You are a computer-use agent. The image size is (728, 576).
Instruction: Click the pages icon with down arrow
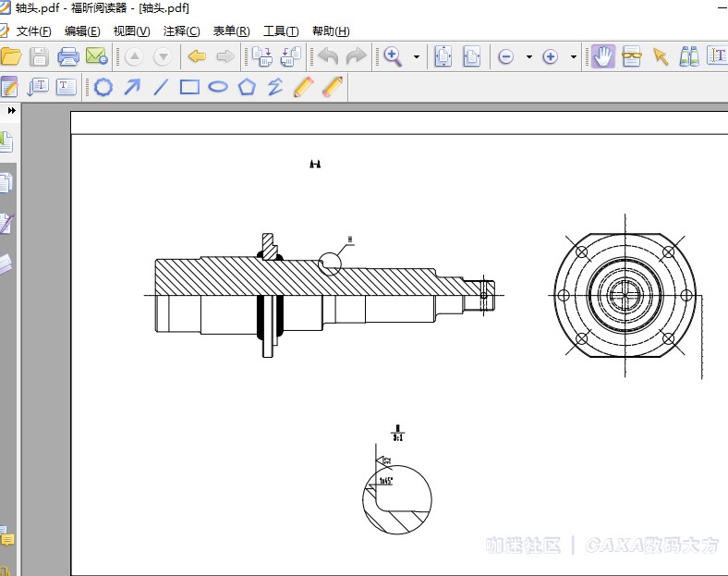click(262, 56)
